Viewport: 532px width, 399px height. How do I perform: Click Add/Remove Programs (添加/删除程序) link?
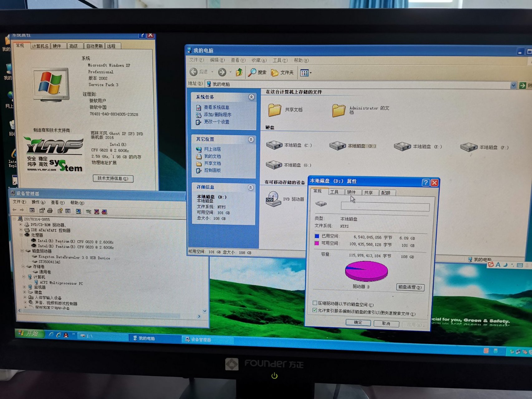218,114
